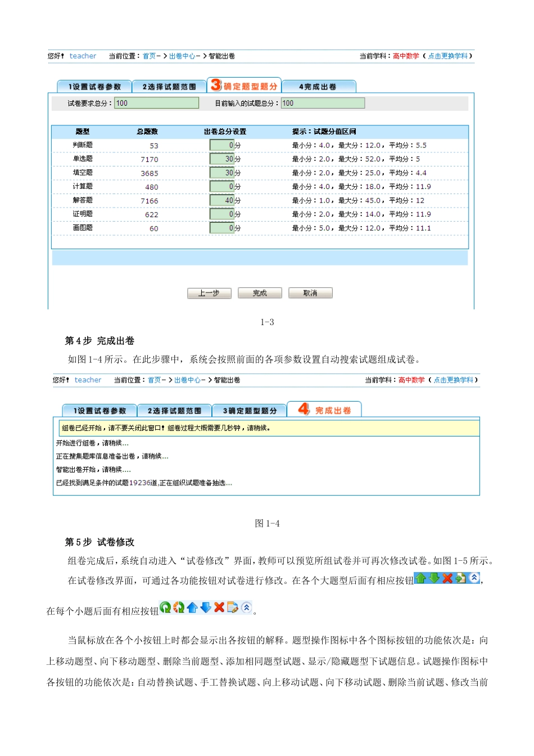
Task: Click the teacher username in lower screenshot
Action: tap(88, 380)
